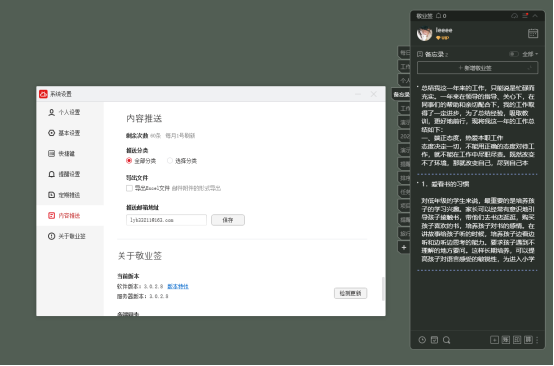The width and height of the screenshot is (554, 366).
Task: Switch to the 每日 side category tab
Action: click(x=405, y=53)
